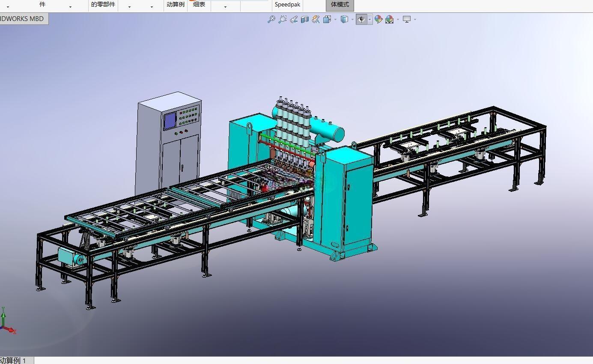This screenshot has height=364, width=593.
Task: Click the View Orientation cube icon
Action: [327, 19]
